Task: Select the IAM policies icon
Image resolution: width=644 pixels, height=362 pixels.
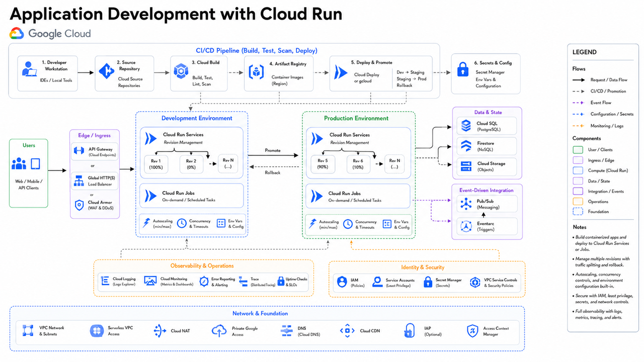Action: 342,282
